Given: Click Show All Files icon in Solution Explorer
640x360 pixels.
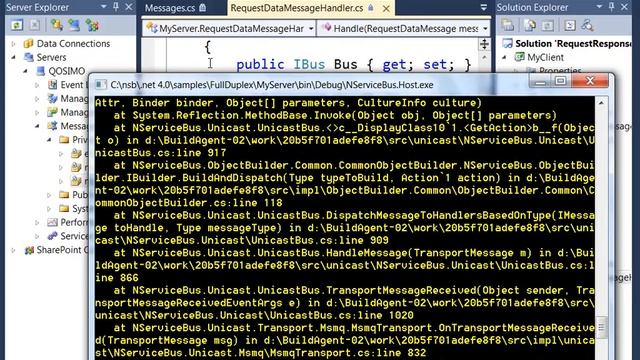Looking at the screenshot, I should click(530, 26).
